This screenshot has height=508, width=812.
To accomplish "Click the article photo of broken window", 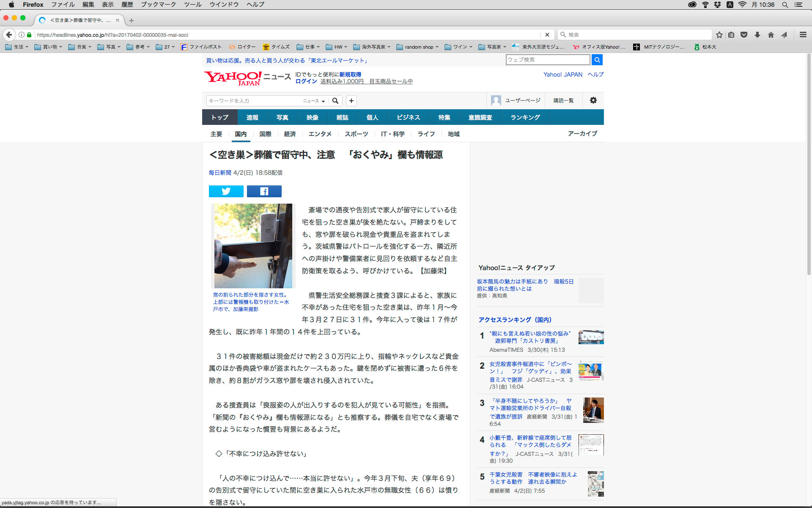I will click(x=252, y=246).
